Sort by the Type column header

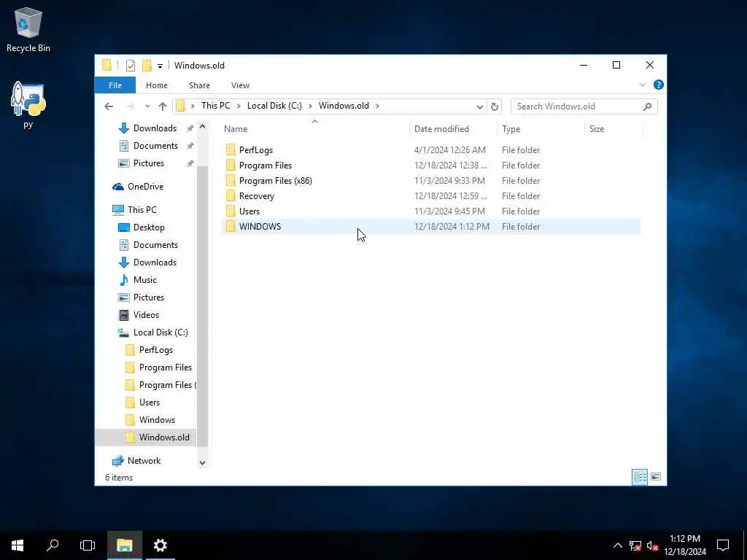coord(541,129)
